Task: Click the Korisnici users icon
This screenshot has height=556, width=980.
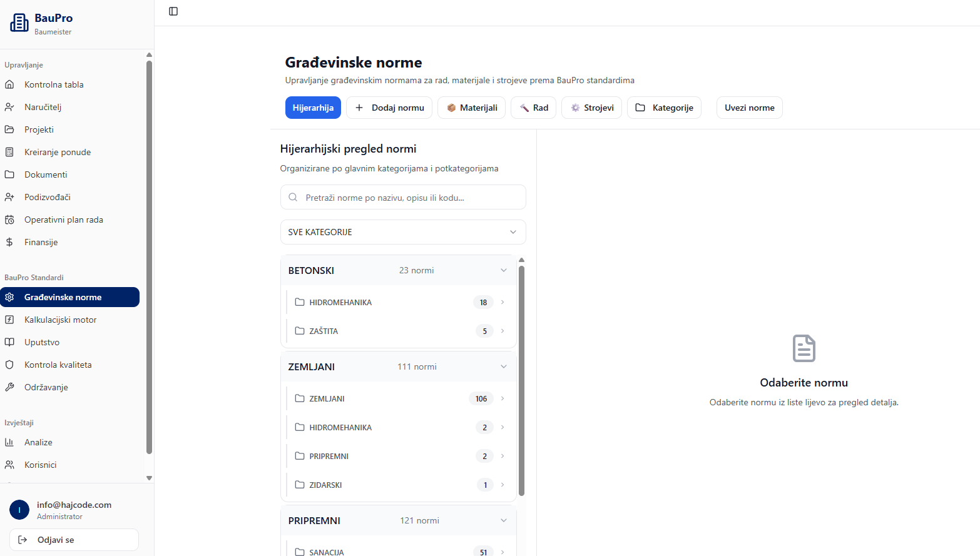Action: pos(9,465)
